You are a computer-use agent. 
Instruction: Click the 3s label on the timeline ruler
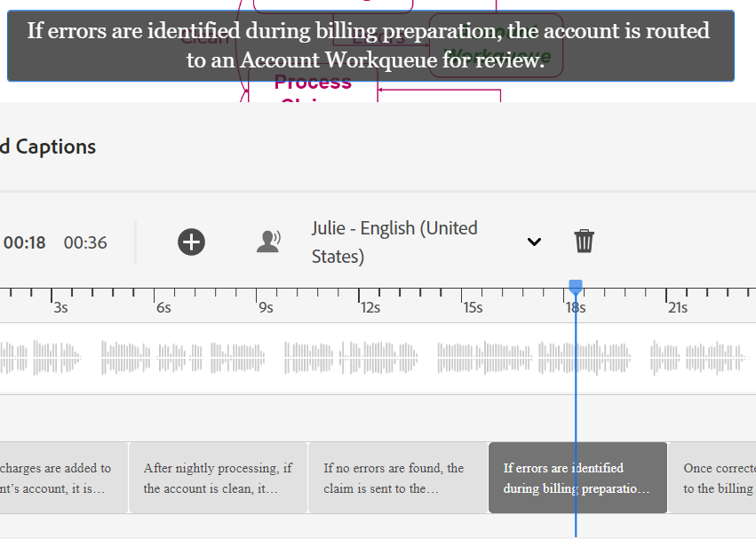tap(60, 307)
